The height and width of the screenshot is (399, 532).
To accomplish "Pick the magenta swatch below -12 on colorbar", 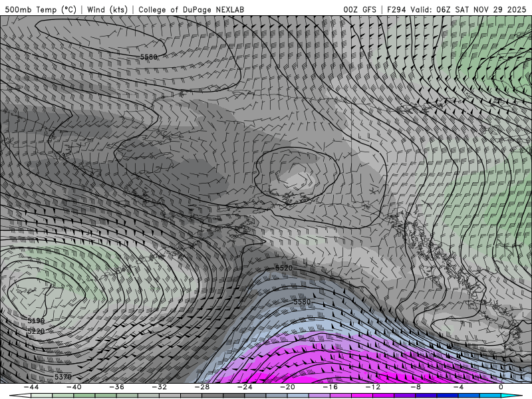I will coord(384,396).
